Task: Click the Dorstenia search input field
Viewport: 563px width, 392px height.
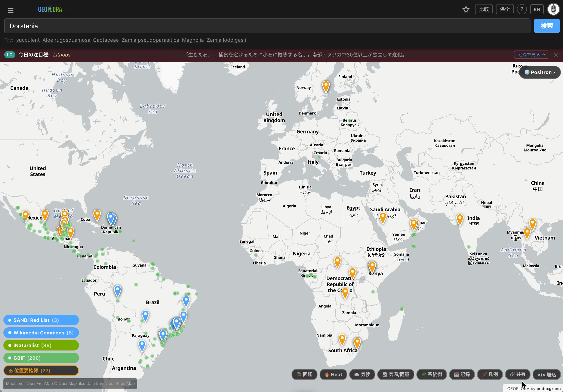Action: pyautogui.click(x=267, y=26)
